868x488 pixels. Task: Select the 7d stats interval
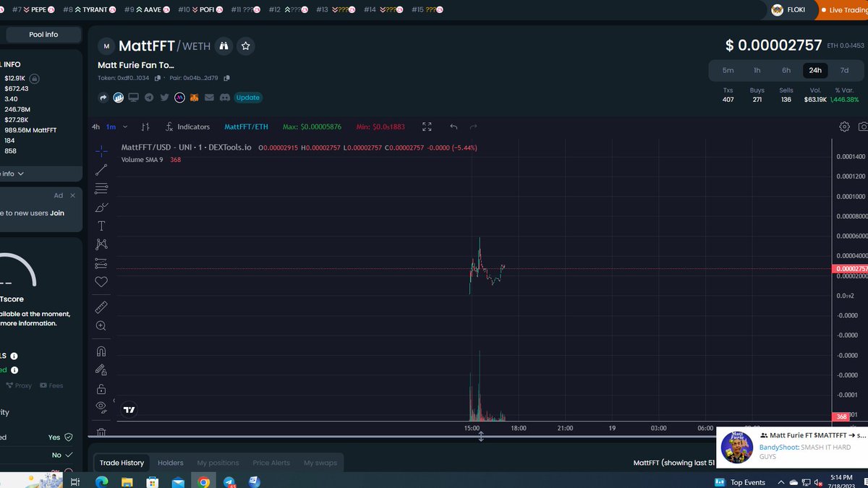click(x=844, y=70)
